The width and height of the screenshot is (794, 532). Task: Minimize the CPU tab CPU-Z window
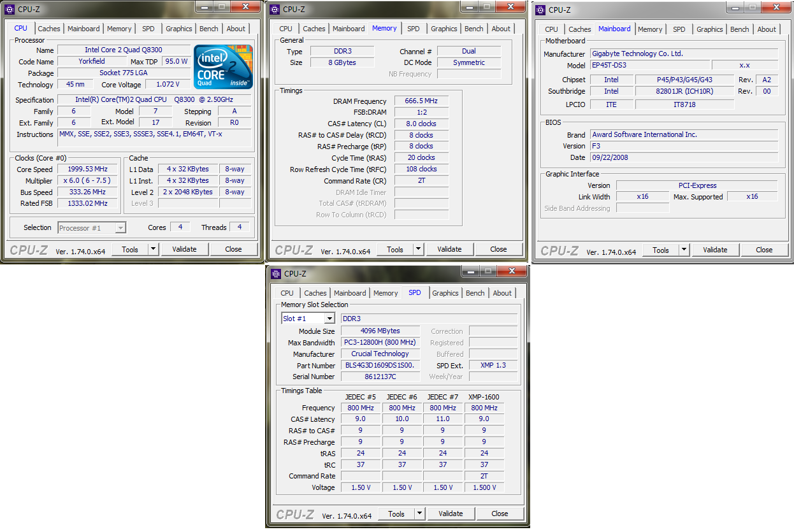click(203, 6)
